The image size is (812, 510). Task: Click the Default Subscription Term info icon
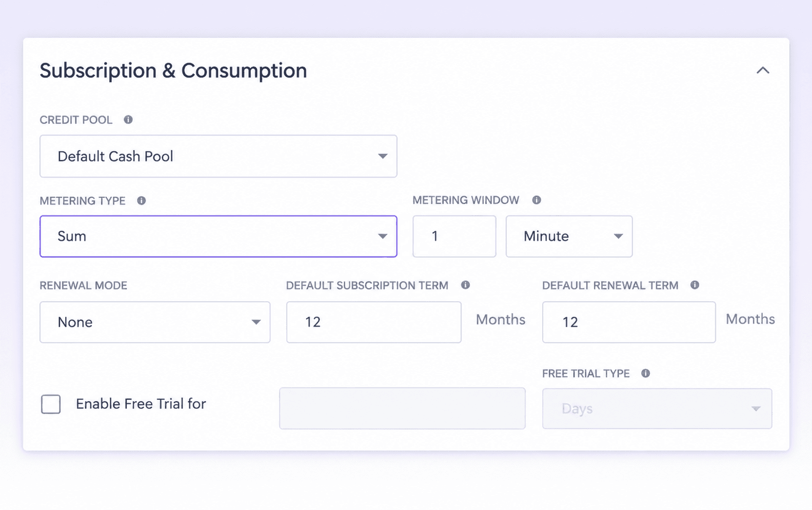tap(465, 285)
